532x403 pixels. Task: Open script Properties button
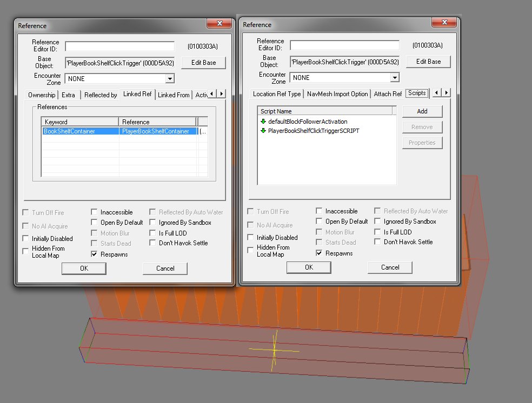pos(422,143)
